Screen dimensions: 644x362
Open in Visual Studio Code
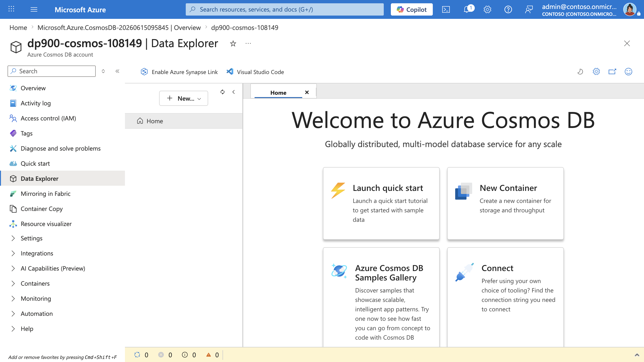(x=255, y=72)
